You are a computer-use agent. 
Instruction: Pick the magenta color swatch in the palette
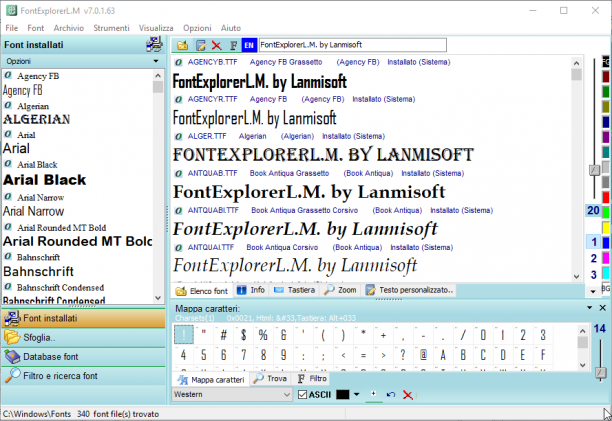606,258
